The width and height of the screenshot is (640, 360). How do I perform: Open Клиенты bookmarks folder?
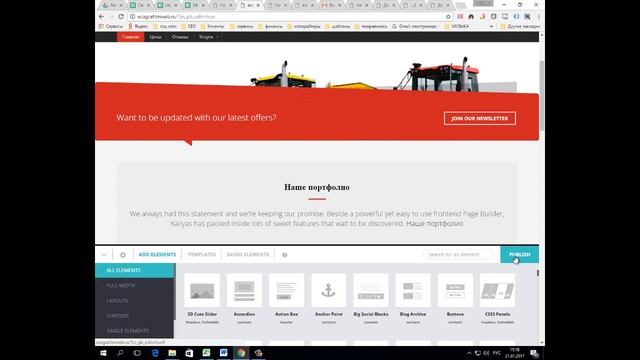(212, 26)
